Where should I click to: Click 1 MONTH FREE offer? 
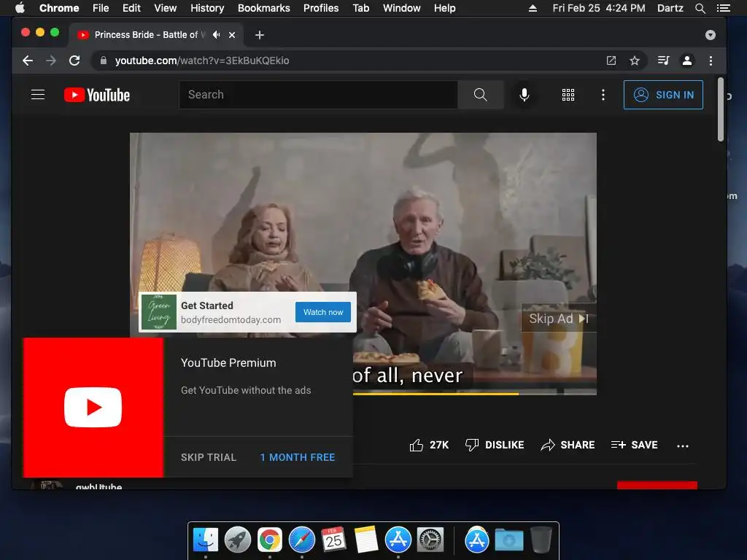tap(298, 457)
